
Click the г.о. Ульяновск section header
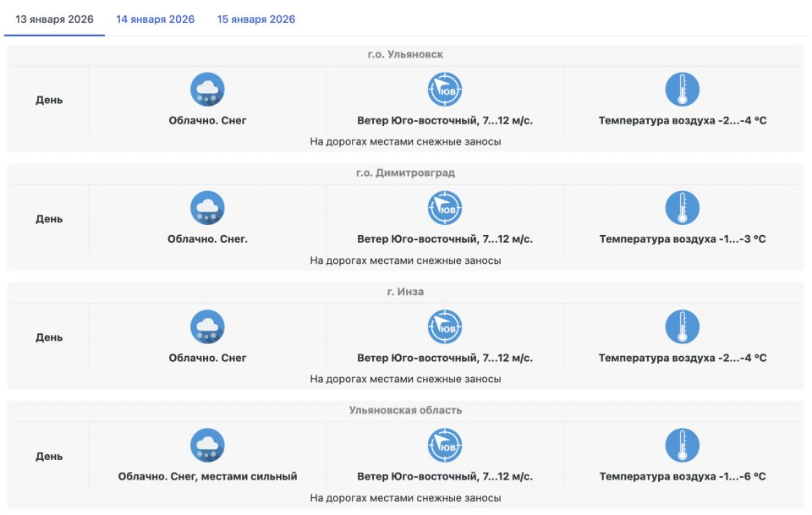click(405, 55)
